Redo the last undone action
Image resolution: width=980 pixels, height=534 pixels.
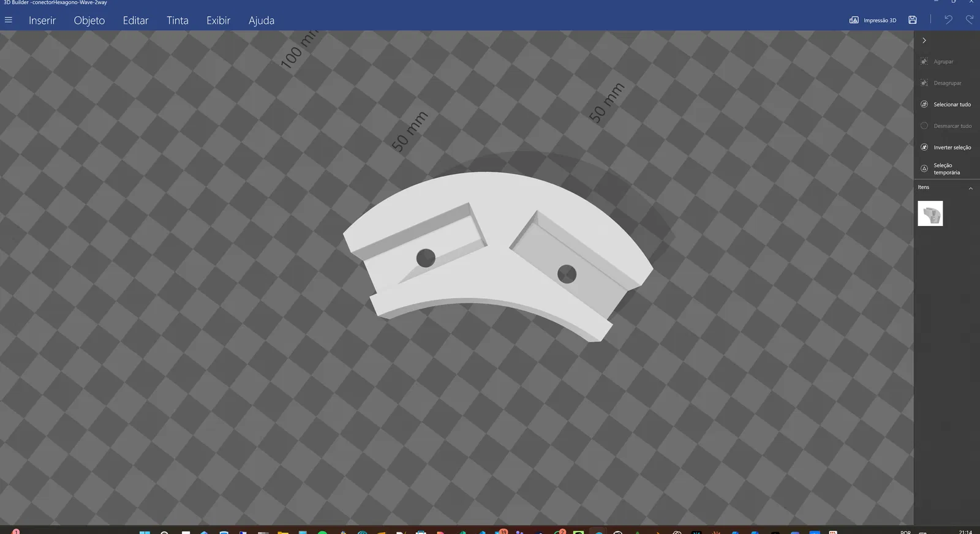coord(970,20)
